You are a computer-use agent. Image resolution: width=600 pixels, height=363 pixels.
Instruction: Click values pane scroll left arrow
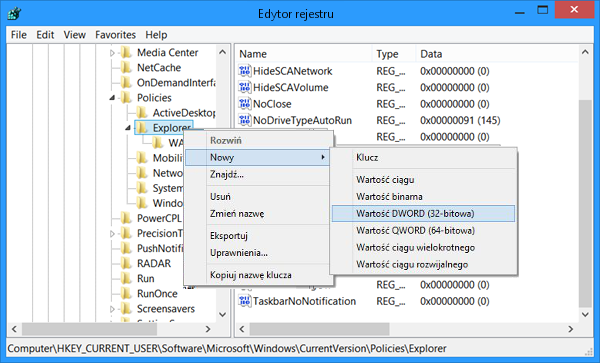coord(242,329)
